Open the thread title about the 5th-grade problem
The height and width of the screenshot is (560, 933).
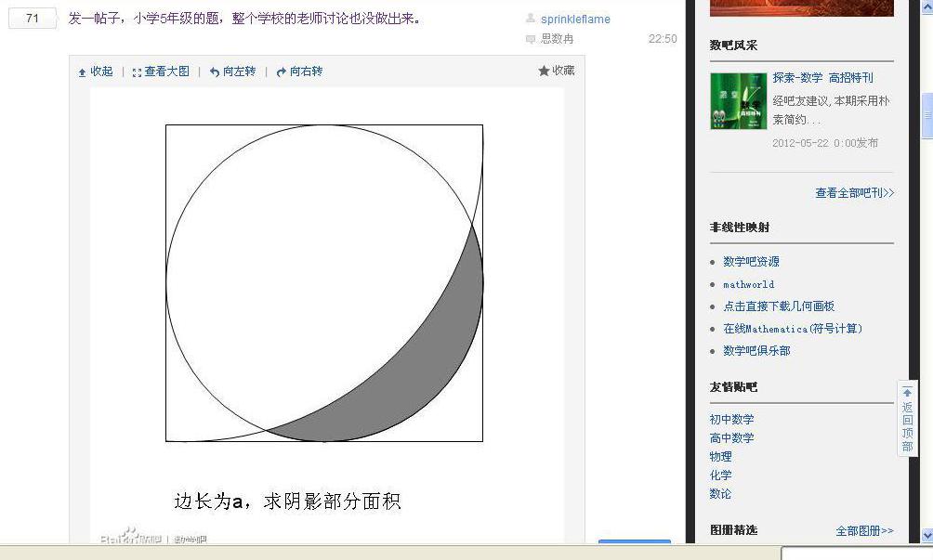point(244,19)
